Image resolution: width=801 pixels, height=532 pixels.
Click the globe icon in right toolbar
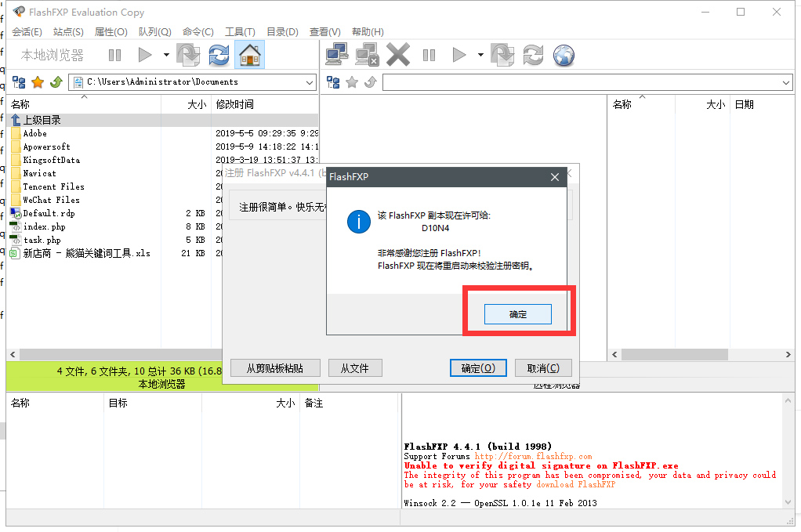(564, 55)
